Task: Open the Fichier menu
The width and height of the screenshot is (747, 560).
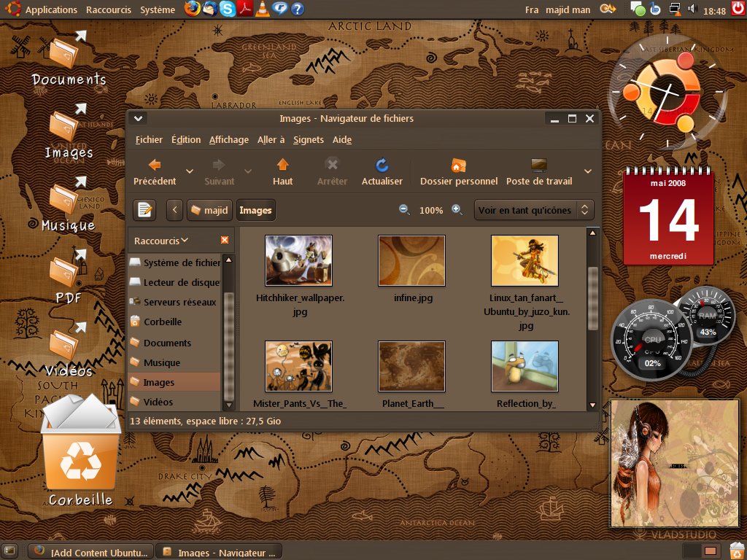Action: click(149, 139)
